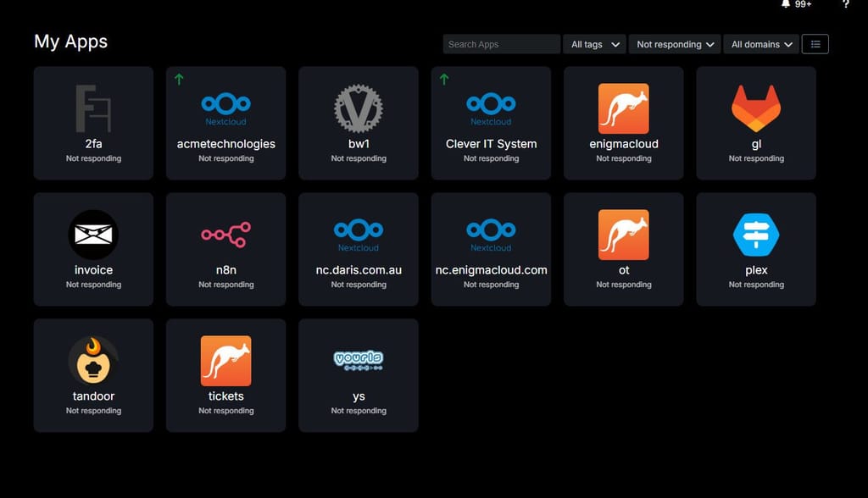
Task: Click the notification bell icon
Action: point(786,4)
